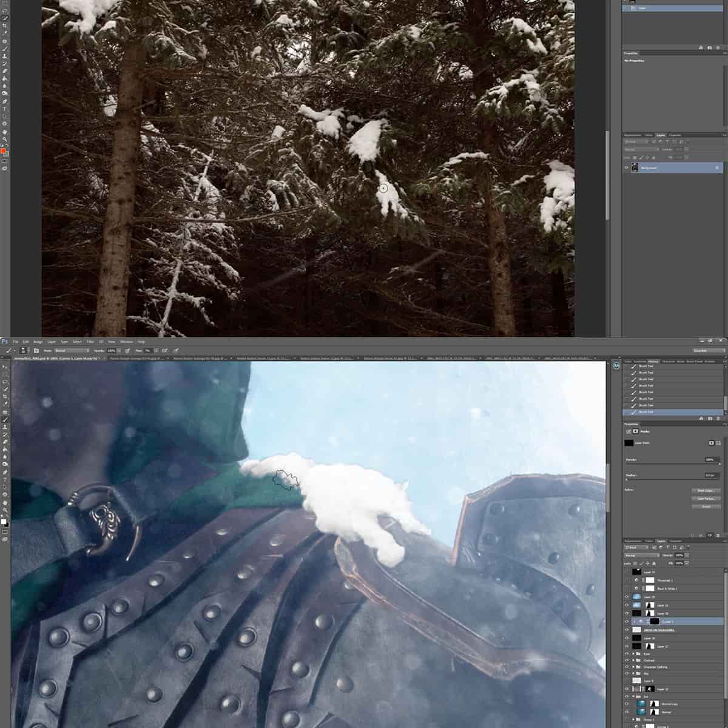Toggle visibility of the Sky group
Viewport: 728px width, 728px height.
[x=626, y=673]
